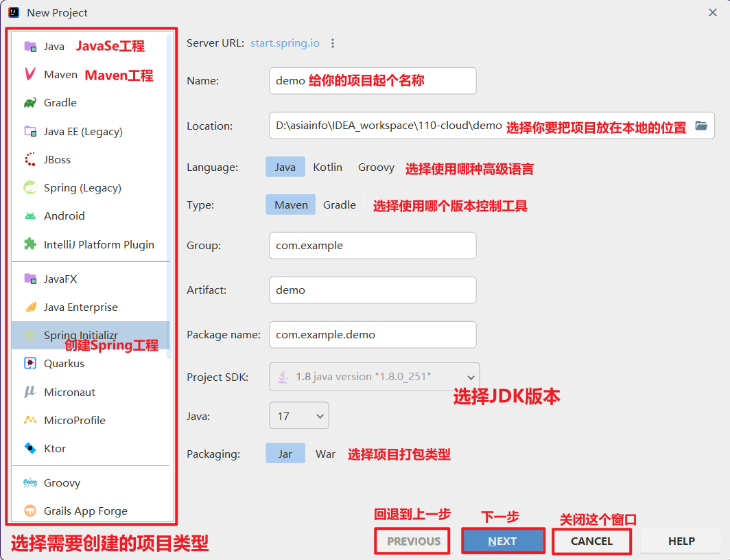Image resolution: width=730 pixels, height=560 pixels.
Task: Pick the Groovy project icon
Action: point(30,482)
